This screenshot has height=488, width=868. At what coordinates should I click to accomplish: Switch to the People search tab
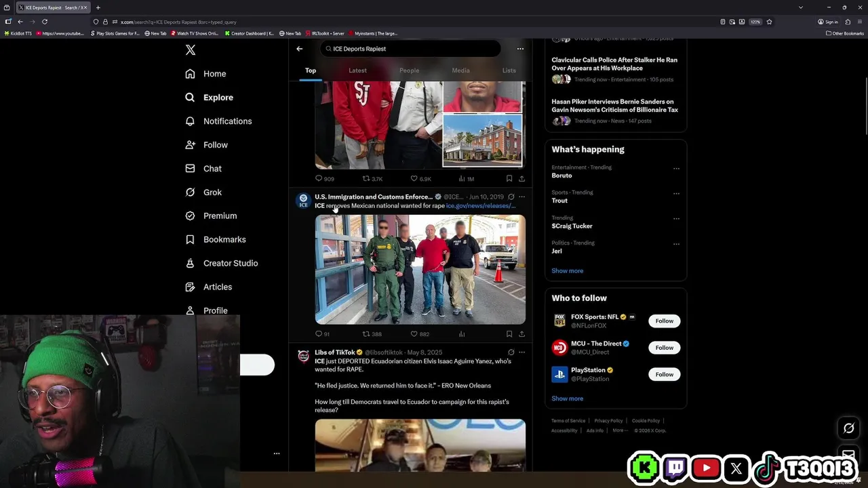pos(409,70)
